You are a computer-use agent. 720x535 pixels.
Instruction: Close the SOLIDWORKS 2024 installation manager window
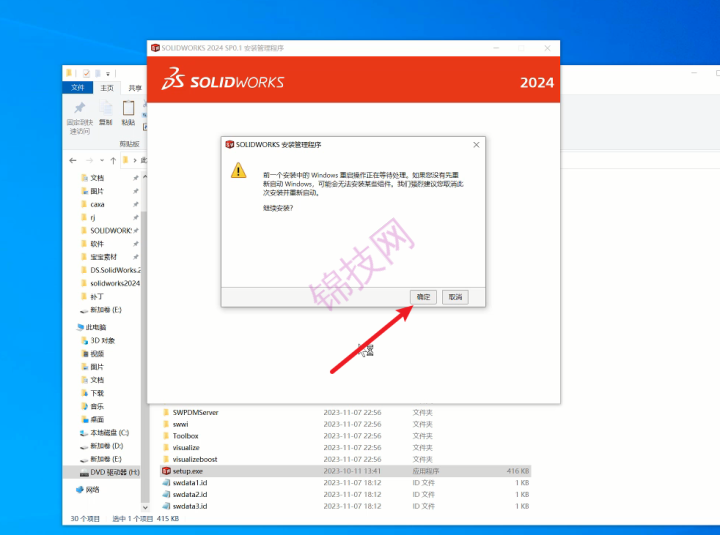(x=547, y=48)
